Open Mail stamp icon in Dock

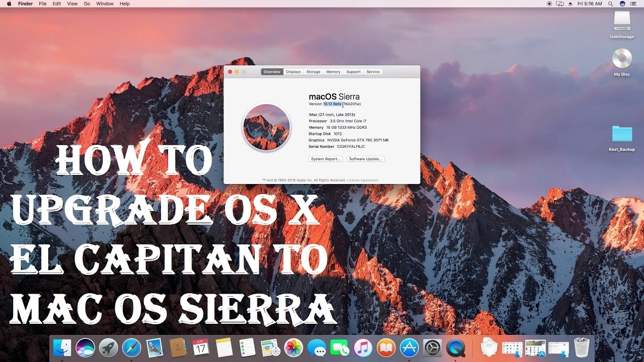[154, 347]
